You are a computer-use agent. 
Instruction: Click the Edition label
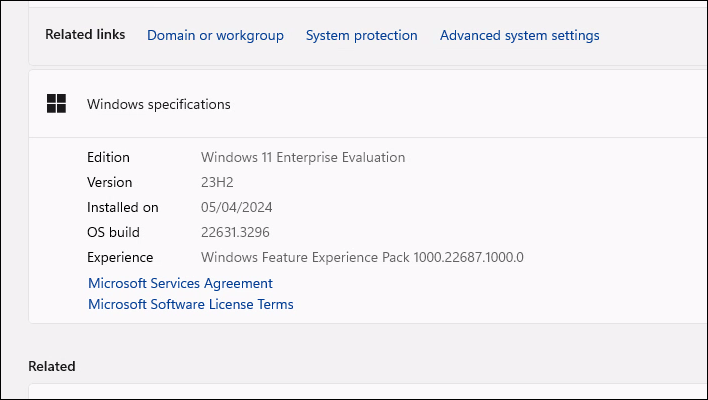tap(108, 157)
